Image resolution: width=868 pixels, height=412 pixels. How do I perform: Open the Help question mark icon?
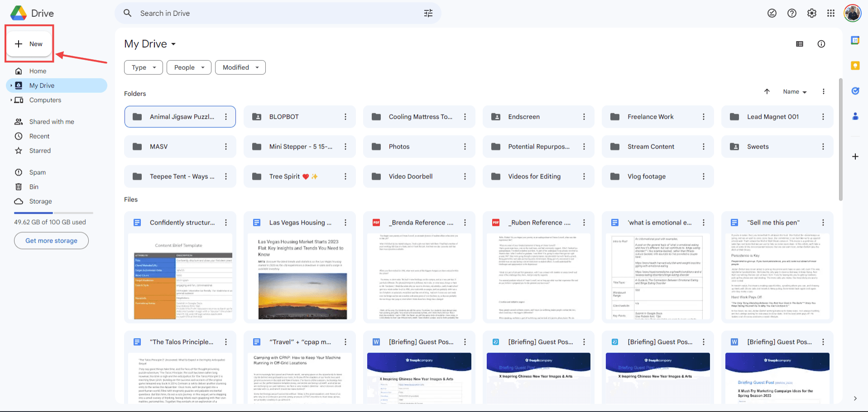click(792, 13)
